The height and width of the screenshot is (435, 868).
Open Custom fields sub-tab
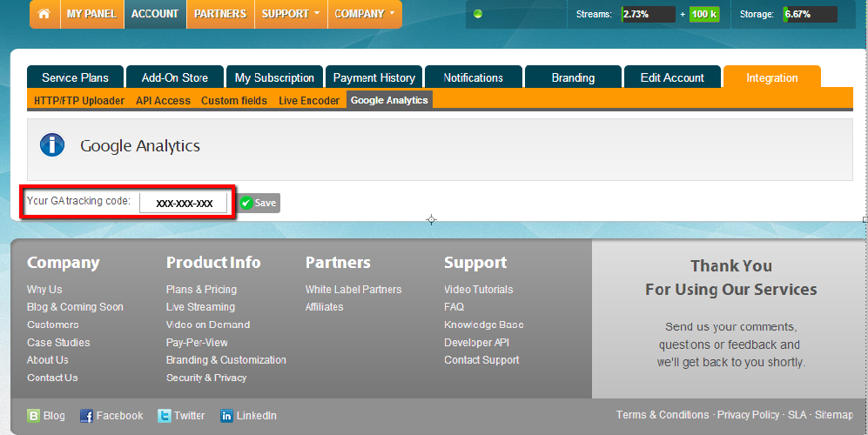click(234, 101)
